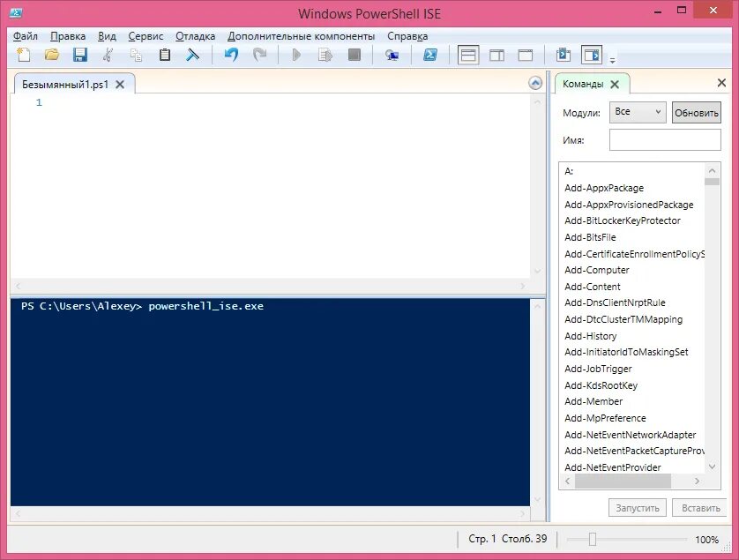Paste from clipboard toolbar icon

pyautogui.click(x=165, y=56)
